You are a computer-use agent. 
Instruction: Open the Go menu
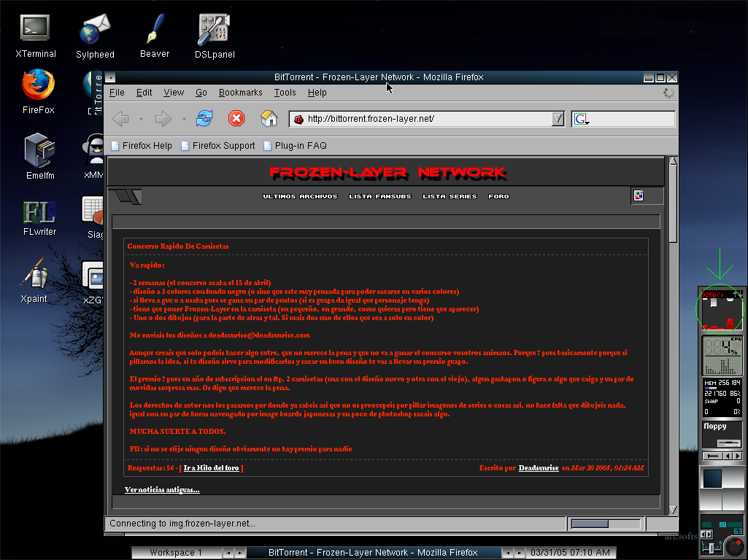coord(201,93)
